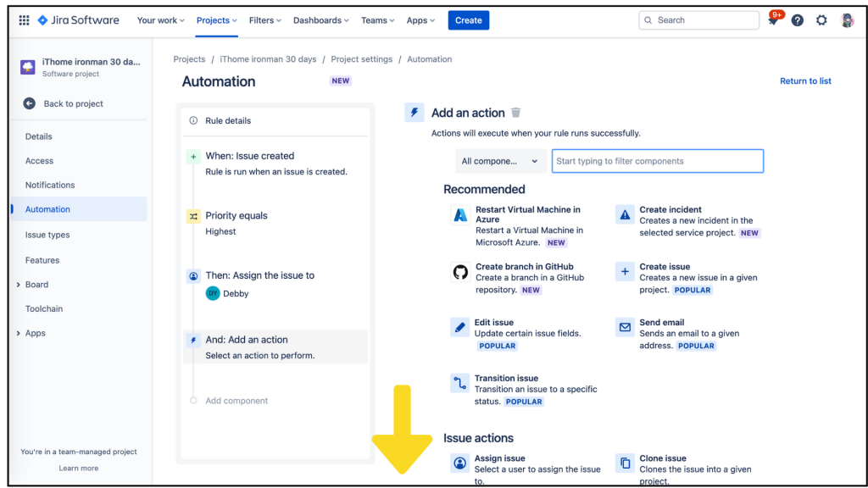
Task: Open the user profile avatar
Action: click(847, 20)
